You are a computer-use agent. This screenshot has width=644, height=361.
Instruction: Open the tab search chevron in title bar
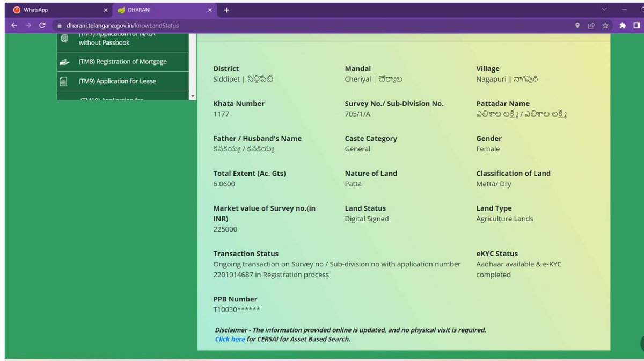(604, 9)
